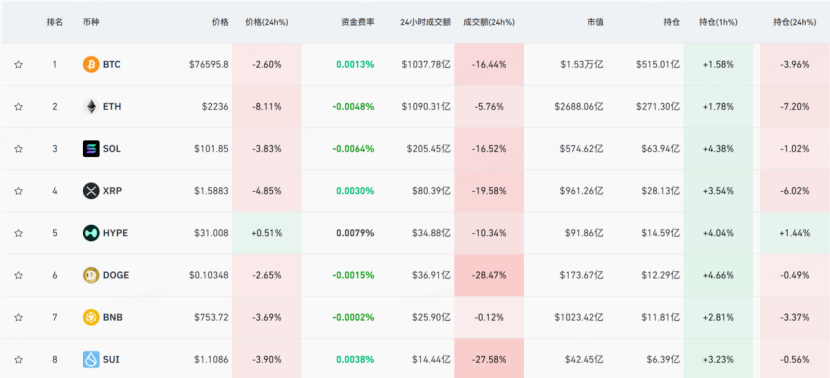Open the ETH coin link
Screen dimensions: 830x378
112,106
